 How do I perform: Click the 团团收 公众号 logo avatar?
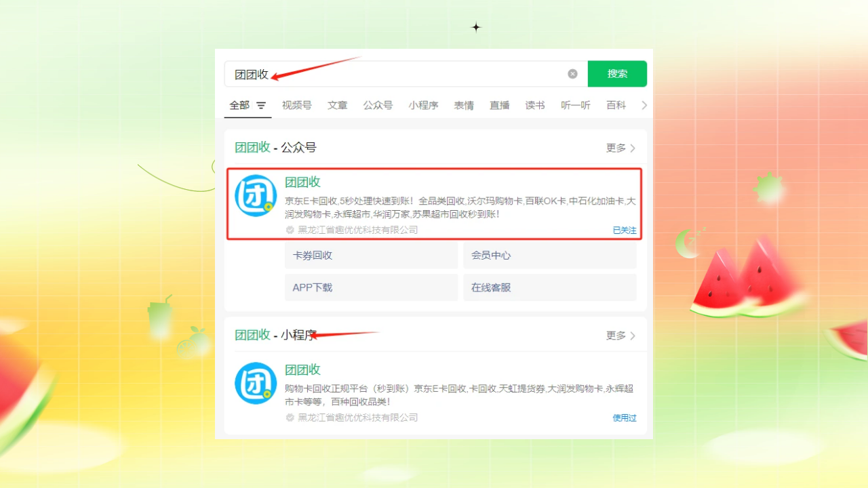tap(256, 196)
